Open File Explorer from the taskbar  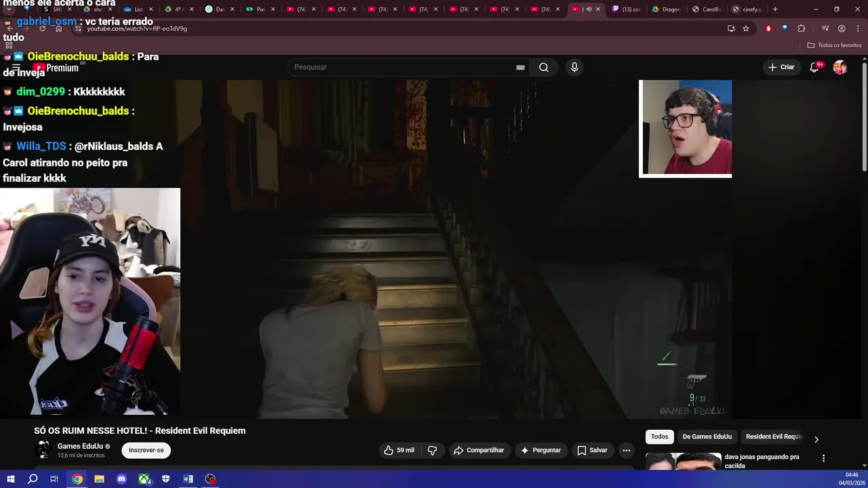99,479
